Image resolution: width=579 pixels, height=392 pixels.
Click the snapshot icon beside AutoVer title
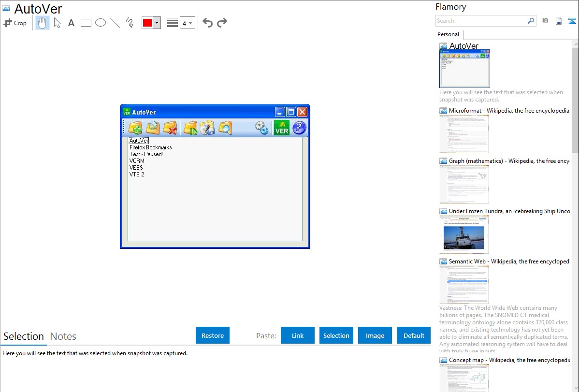[x=6, y=8]
